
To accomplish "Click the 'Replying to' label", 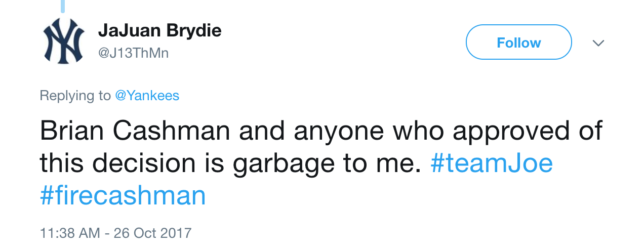I will pyautogui.click(x=75, y=95).
